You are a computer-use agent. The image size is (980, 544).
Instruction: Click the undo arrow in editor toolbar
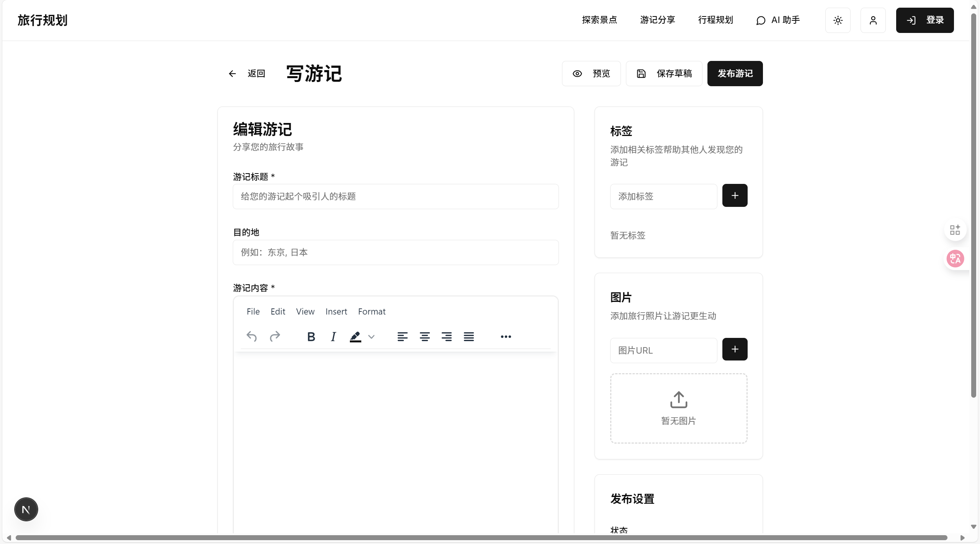(252, 336)
